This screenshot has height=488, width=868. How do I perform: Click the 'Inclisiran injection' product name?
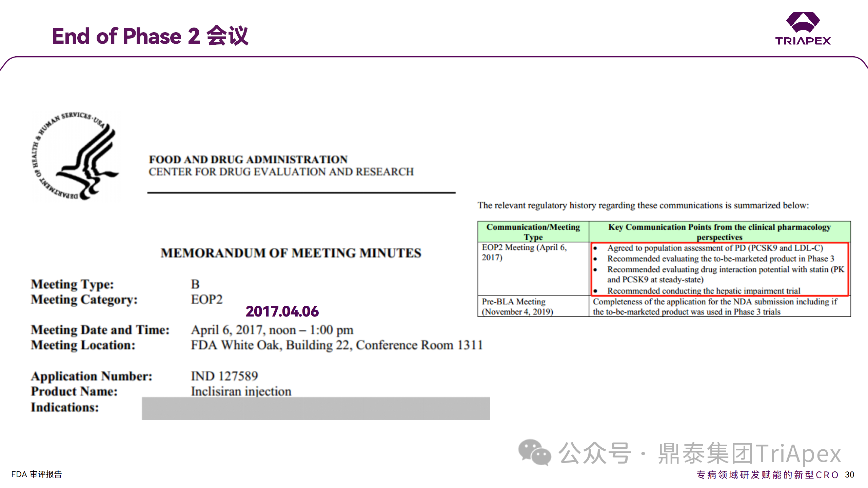point(241,391)
